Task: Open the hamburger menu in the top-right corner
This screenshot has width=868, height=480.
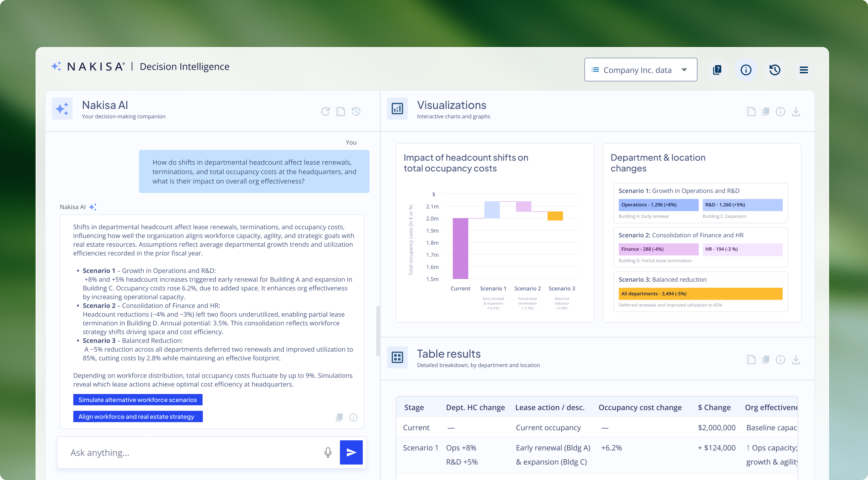Action: (804, 70)
